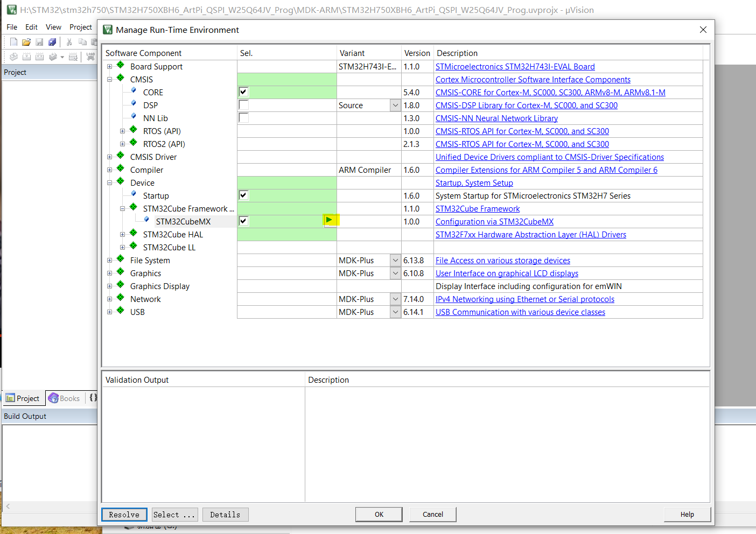This screenshot has width=756, height=534.
Task: Click the Copy pages icon
Action: click(x=82, y=42)
